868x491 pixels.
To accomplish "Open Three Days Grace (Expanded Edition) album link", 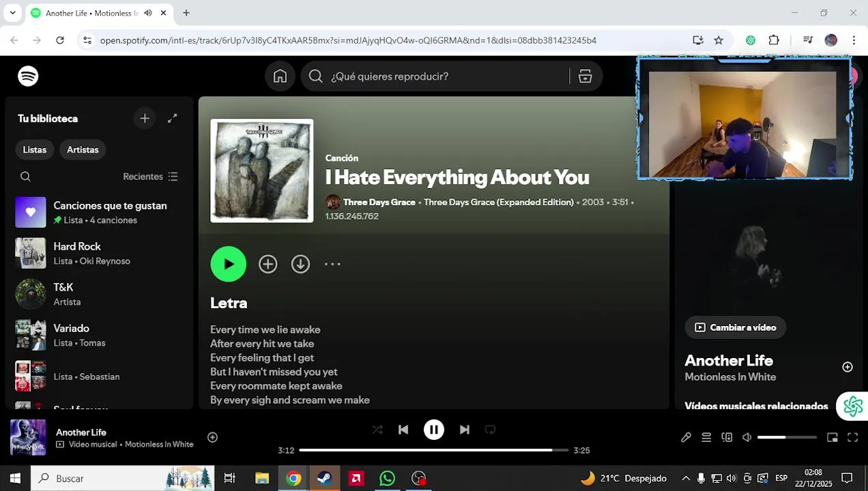I will [x=498, y=202].
